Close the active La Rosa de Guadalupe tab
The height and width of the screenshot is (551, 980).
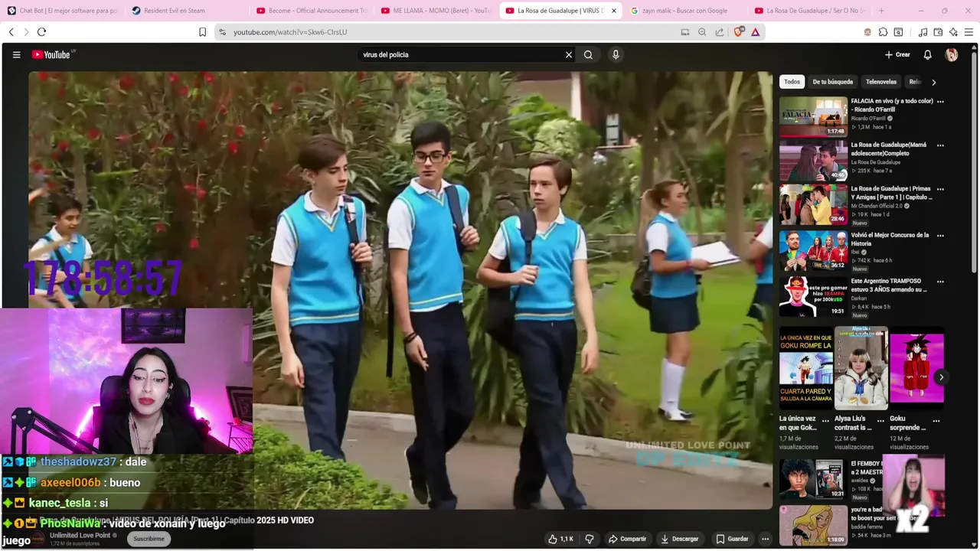[x=613, y=11]
